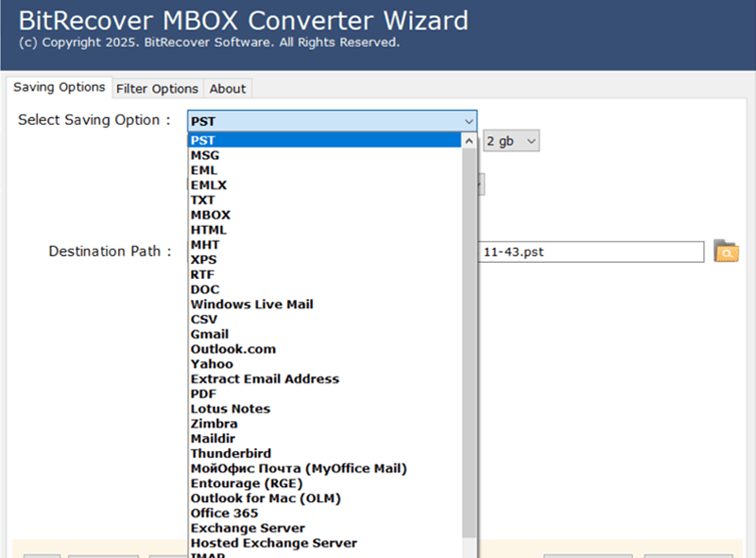Click the dropdown list scrollbar up arrow
This screenshot has width=756, height=558.
click(470, 139)
